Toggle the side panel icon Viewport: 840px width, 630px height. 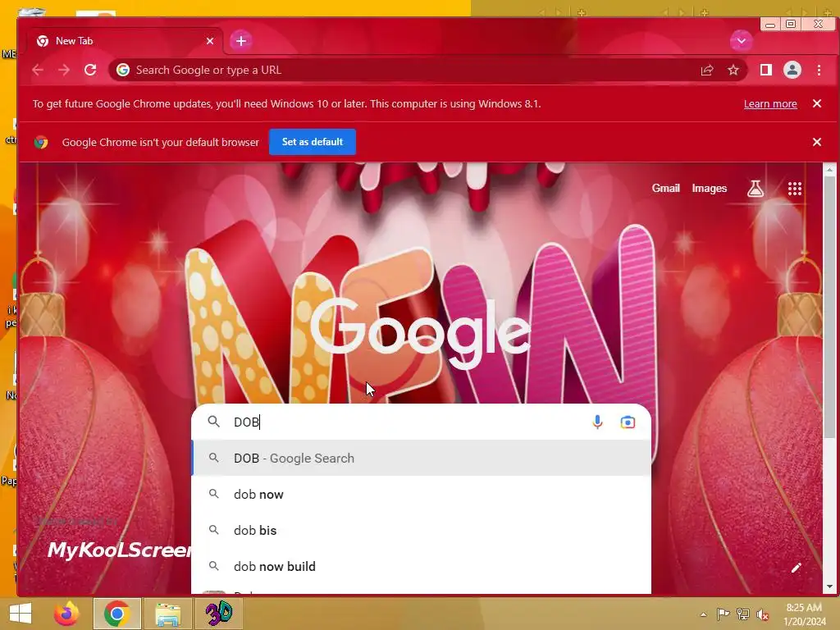[x=766, y=71]
